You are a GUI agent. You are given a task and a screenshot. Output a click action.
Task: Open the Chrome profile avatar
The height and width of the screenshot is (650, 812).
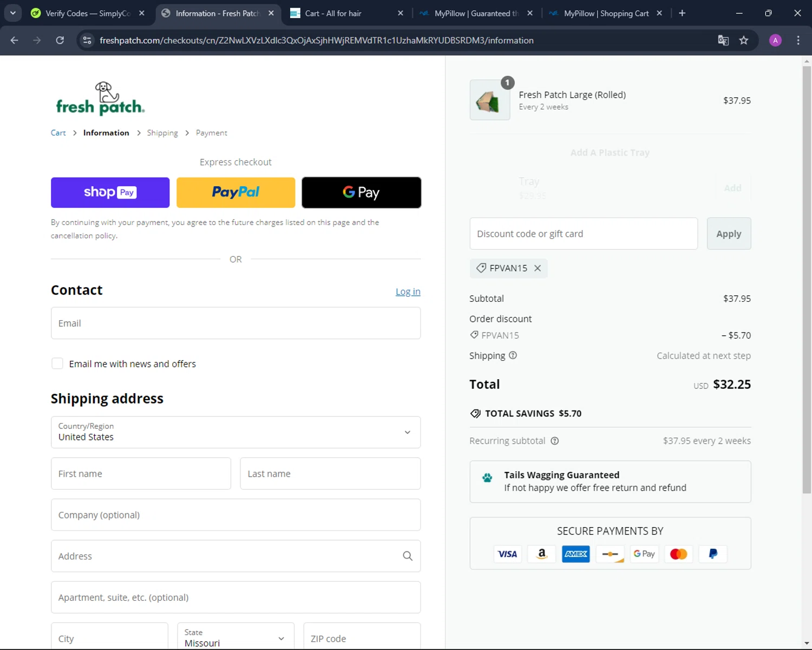point(775,40)
